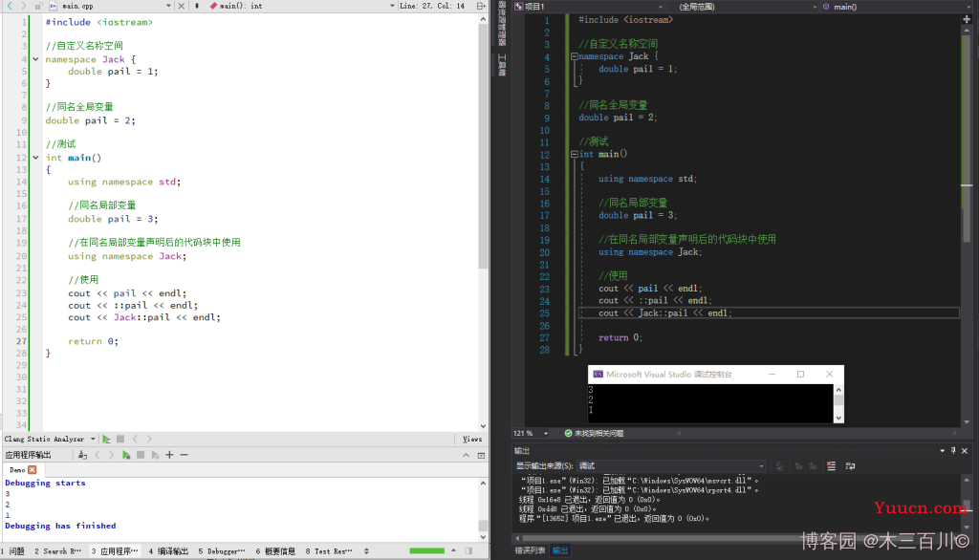Image resolution: width=979 pixels, height=560 pixels.
Task: Click the clear all output icon in Visual Studio
Action: [831, 465]
